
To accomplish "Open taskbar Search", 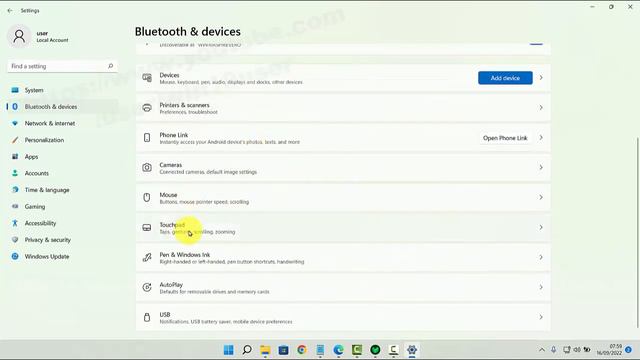I will click(x=247, y=350).
